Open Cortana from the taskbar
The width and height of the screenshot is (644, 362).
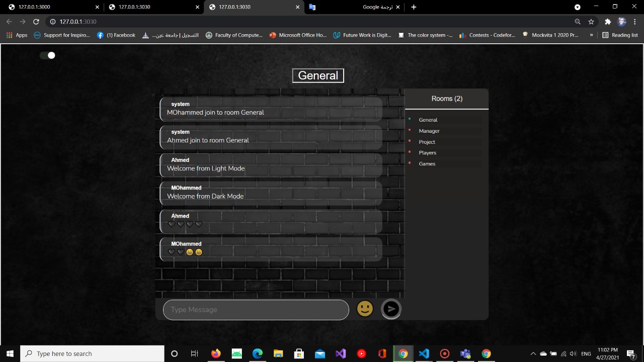(x=174, y=353)
